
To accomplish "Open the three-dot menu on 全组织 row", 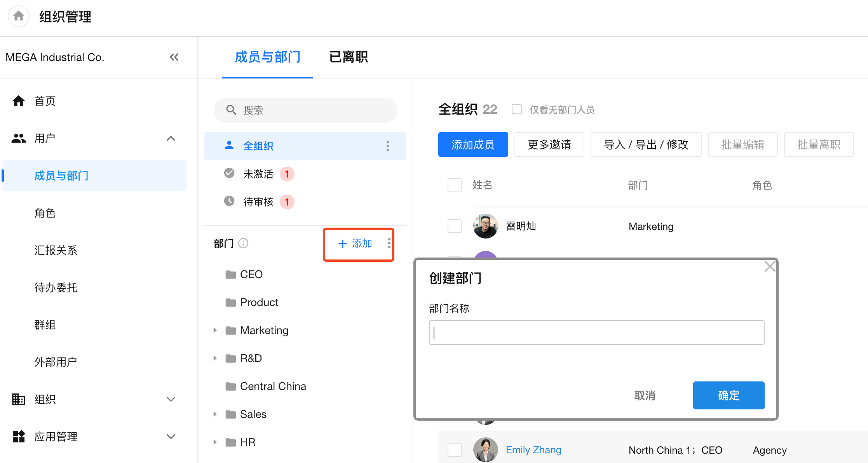I will pos(387,146).
